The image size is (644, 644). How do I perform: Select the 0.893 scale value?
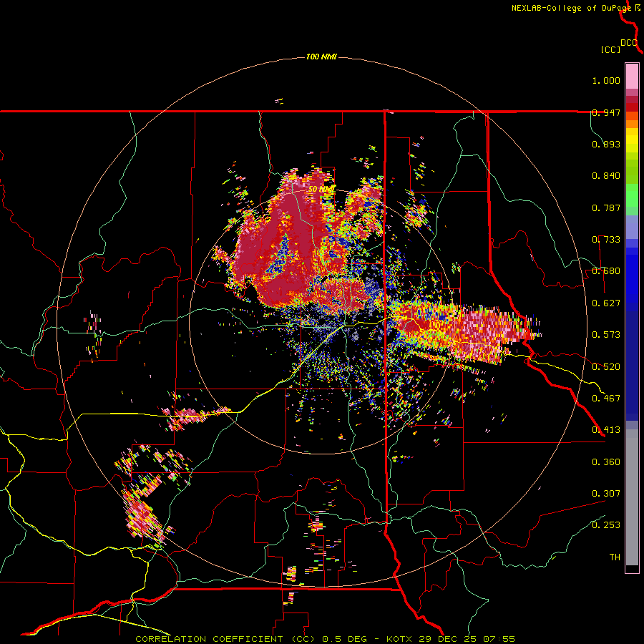pyautogui.click(x=606, y=144)
